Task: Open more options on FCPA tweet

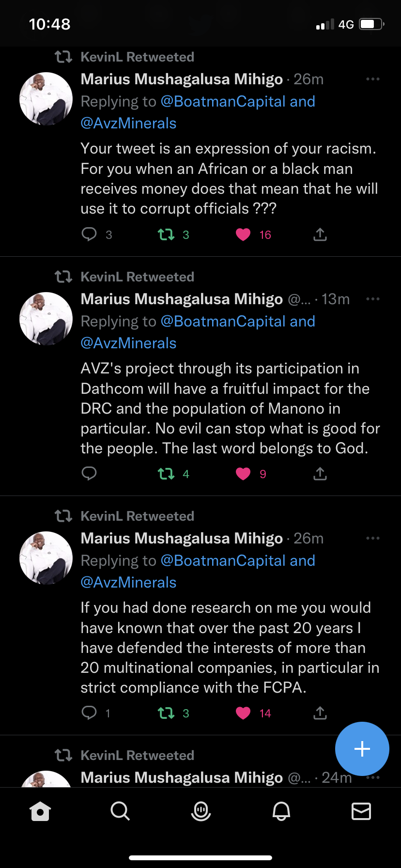Action: point(372,538)
